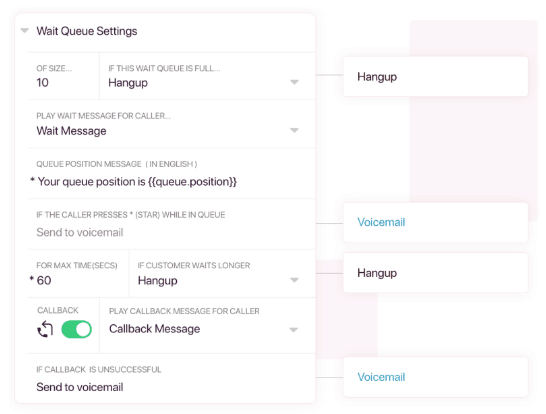Click the Wait Queue Settings title
This screenshot has width=546, height=414.
(87, 31)
